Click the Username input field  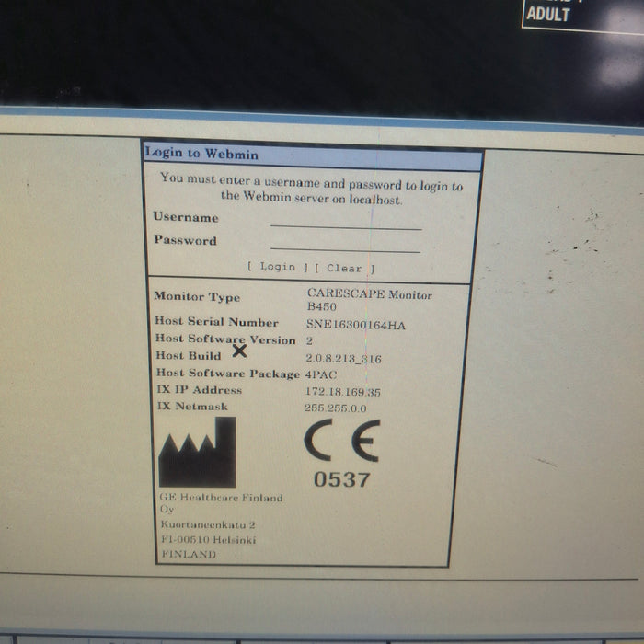coord(346,222)
